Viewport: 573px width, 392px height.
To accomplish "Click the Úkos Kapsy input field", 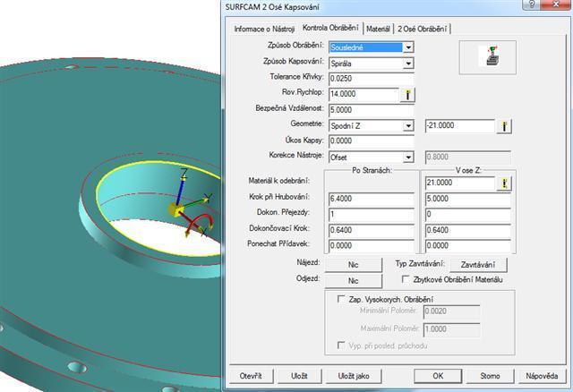I will (372, 141).
